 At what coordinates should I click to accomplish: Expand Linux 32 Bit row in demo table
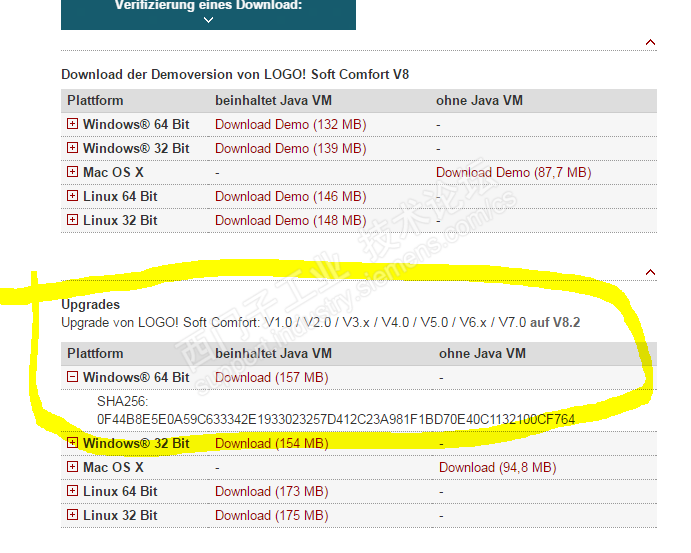72,220
